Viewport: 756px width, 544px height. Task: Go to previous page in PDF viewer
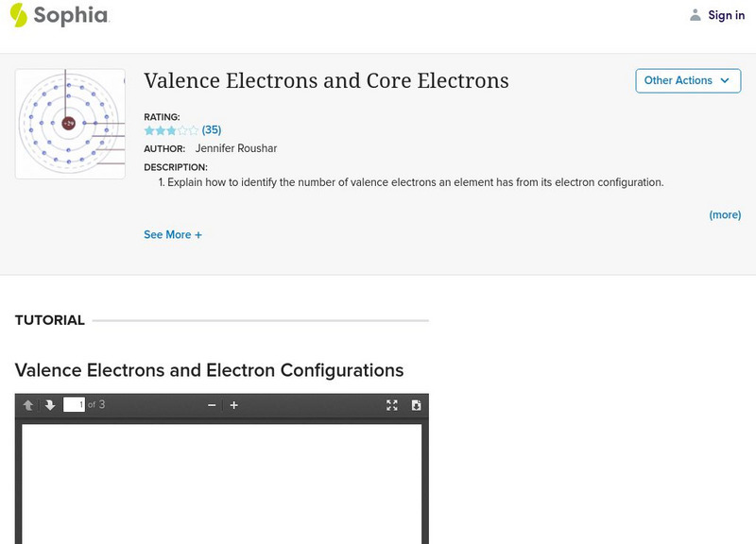[x=28, y=405]
